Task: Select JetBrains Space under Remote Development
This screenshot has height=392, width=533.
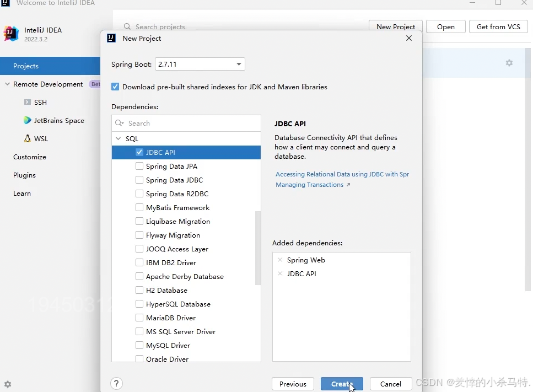Action: 59,120
